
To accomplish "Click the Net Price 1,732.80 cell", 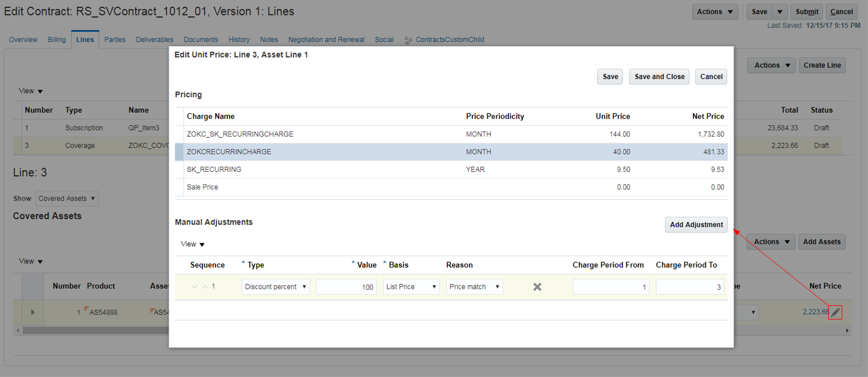I will pyautogui.click(x=711, y=134).
